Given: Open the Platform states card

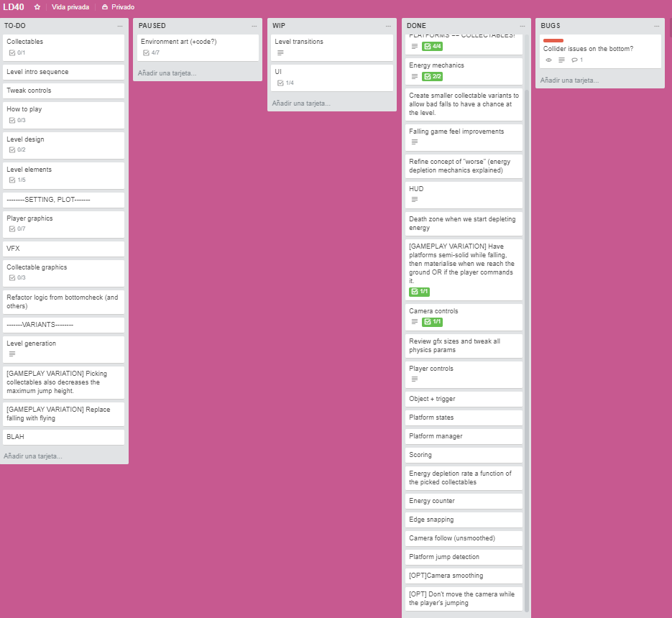Looking at the screenshot, I should pos(464,418).
